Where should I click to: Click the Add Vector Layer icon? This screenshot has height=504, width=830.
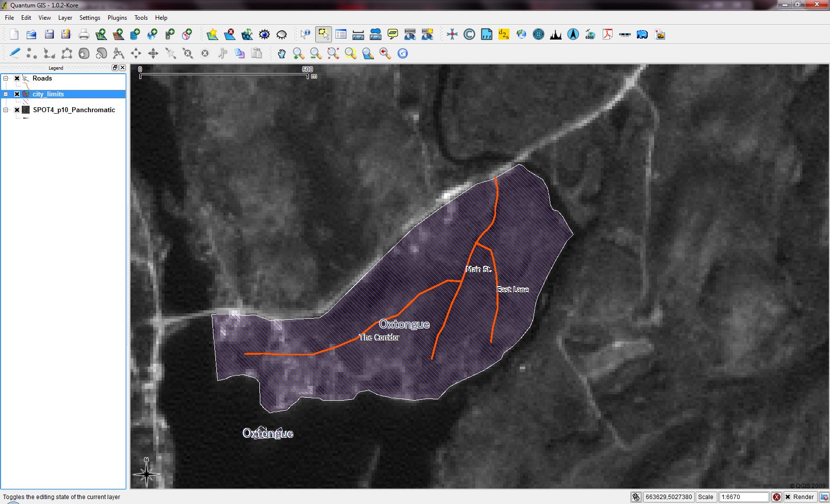click(101, 35)
